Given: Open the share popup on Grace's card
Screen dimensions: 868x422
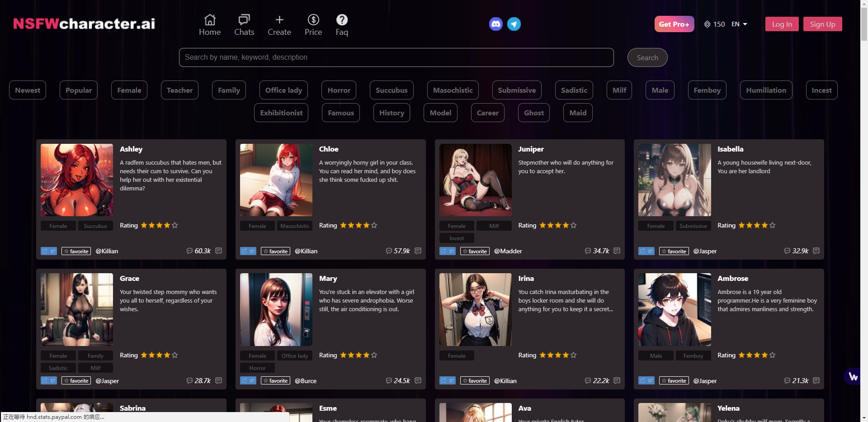Looking at the screenshot, I should click(45, 380).
